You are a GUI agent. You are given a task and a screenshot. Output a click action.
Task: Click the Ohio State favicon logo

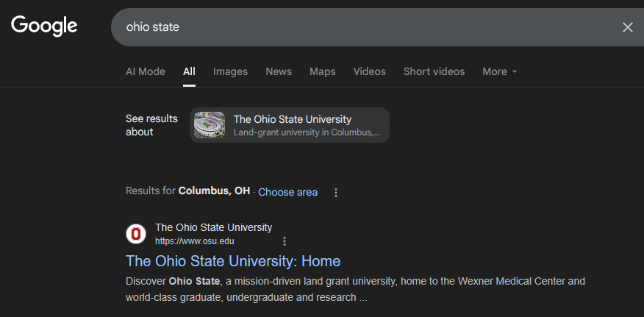tap(136, 234)
